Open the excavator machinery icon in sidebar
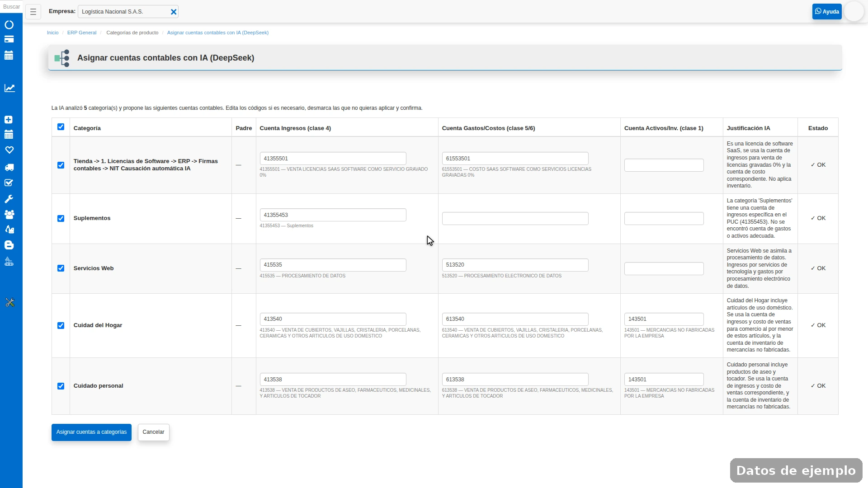The width and height of the screenshot is (868, 488). 9,230
